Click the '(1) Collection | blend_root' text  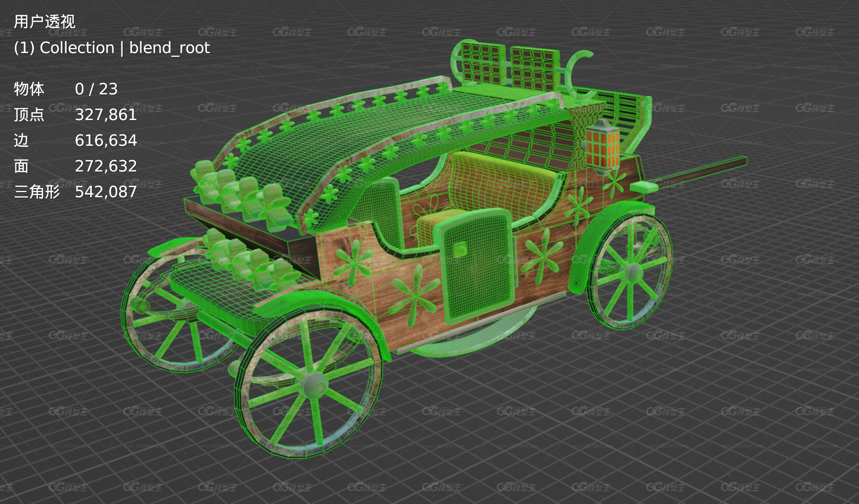coord(112,48)
